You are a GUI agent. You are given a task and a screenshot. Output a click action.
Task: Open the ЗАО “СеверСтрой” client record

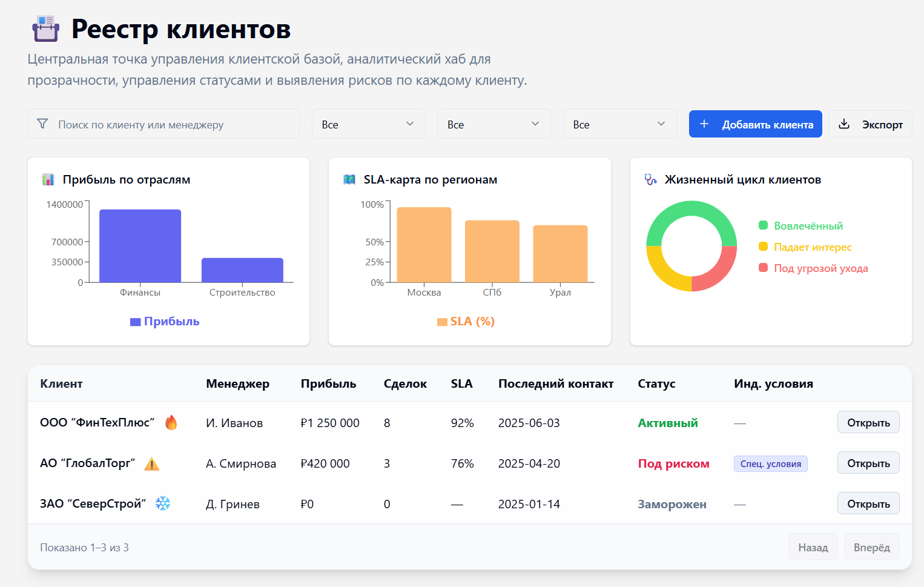(x=868, y=503)
